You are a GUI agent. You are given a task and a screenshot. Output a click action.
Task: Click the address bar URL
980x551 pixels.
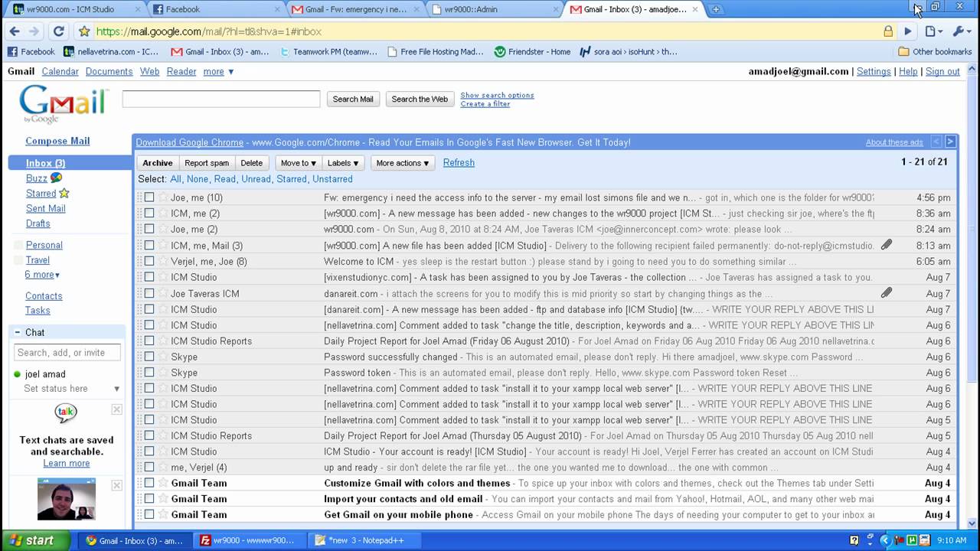209,31
